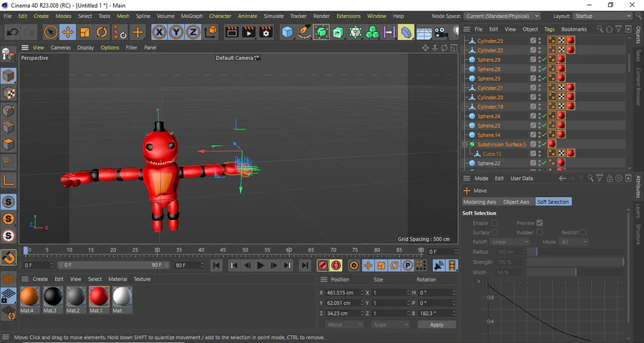The height and width of the screenshot is (343, 644).
Task: Uncheck the Preview checkbox
Action: 540,223
